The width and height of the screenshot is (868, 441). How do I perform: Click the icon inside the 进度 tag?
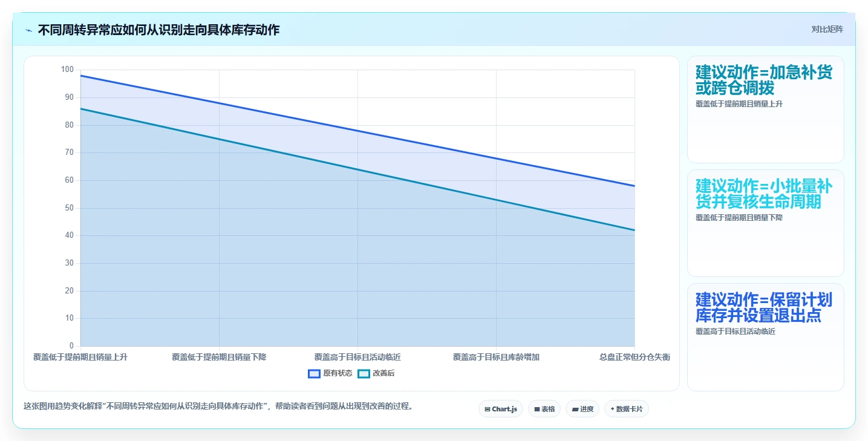(x=575, y=410)
